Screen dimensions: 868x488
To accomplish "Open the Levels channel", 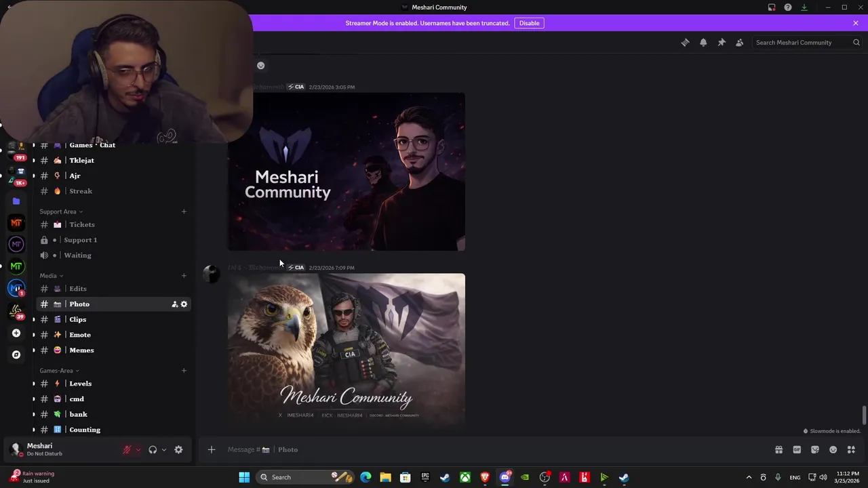I will (113, 384).
